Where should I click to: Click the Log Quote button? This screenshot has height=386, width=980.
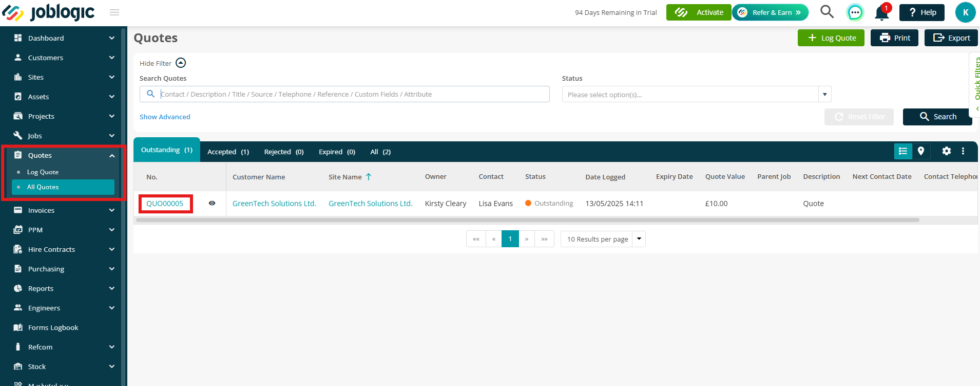831,38
